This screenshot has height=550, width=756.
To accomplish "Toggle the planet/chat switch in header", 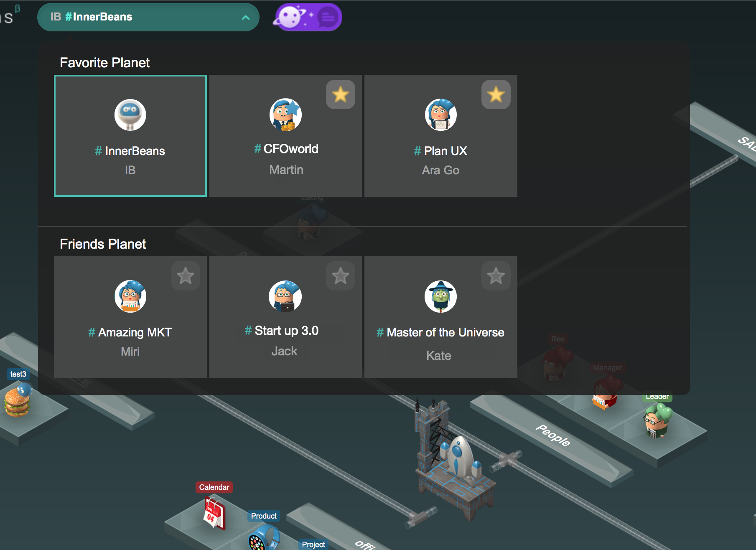I will click(x=308, y=17).
